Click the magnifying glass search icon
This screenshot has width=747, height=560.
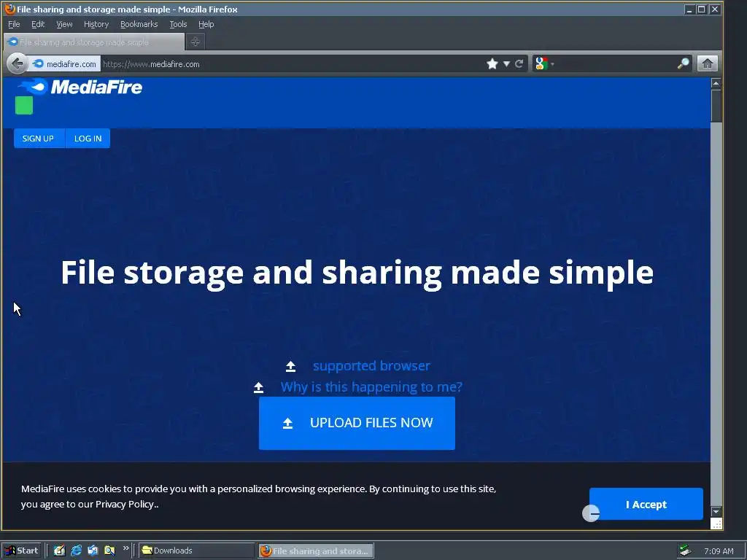[x=683, y=64]
